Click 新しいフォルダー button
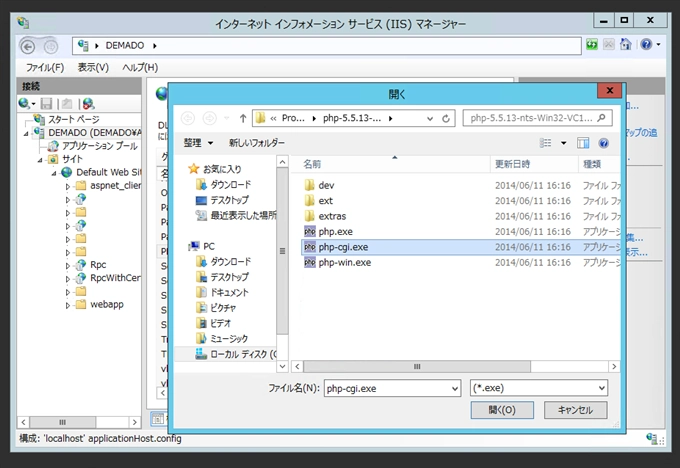Viewport: 680px width, 468px height. pos(257,143)
